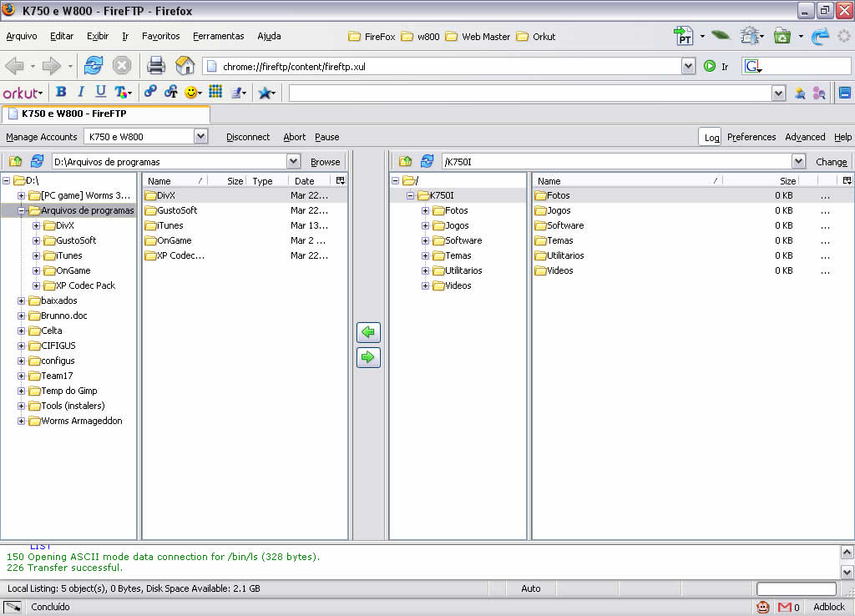
Task: Open the Advanced options
Action: (805, 137)
